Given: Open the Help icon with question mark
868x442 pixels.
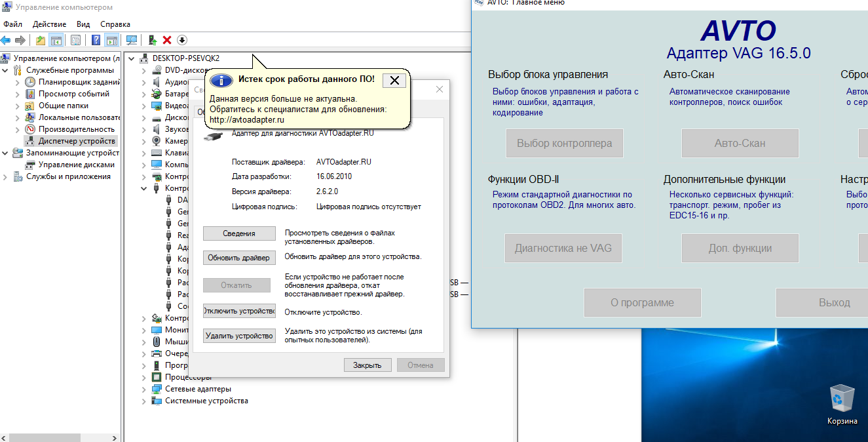Looking at the screenshot, I should [x=96, y=40].
